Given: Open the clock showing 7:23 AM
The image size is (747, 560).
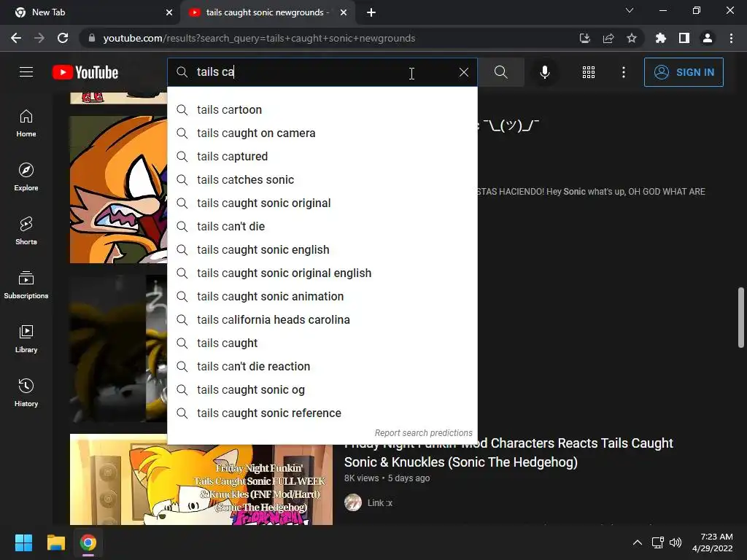Looking at the screenshot, I should [x=712, y=542].
